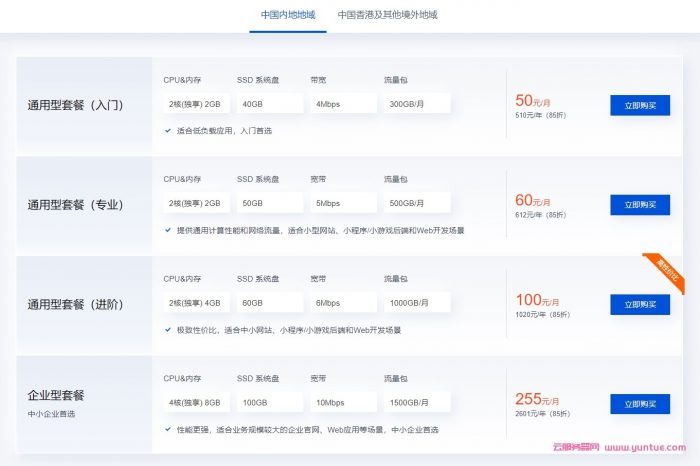Screen dimensions: 700x466
Task: Click 立即购买 for 通用型套餐（入门）
Action: coord(640,105)
